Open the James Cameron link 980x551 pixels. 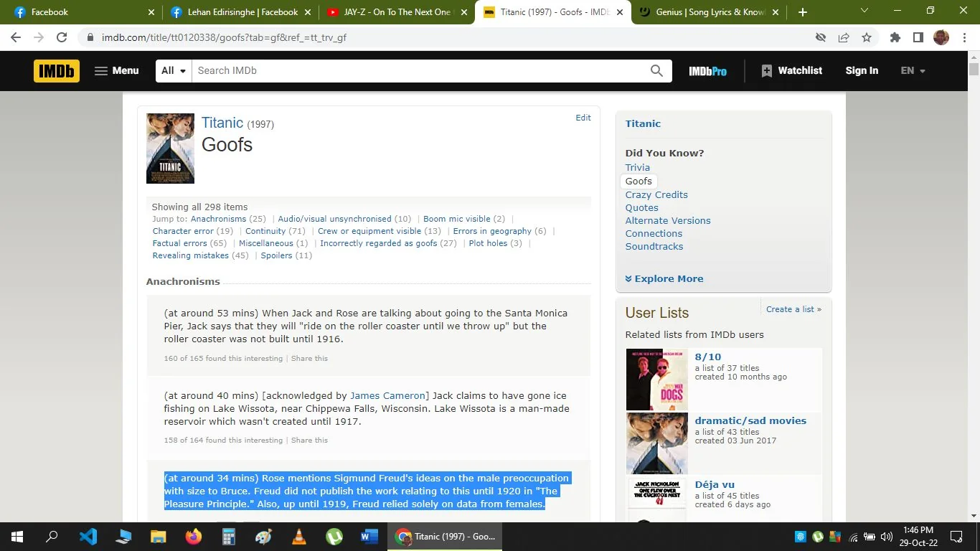(x=387, y=395)
